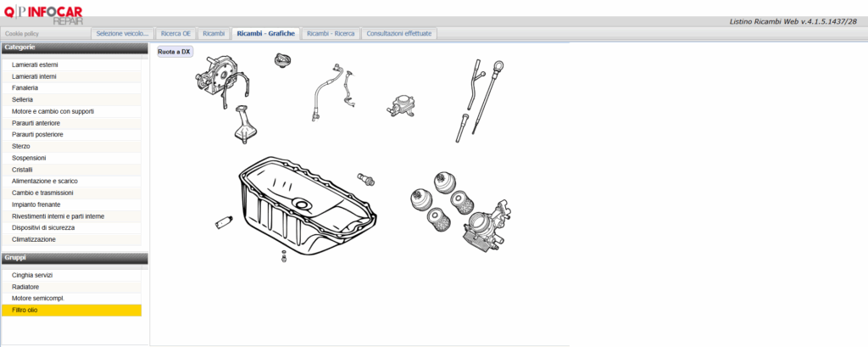Click the oil pan diagram part
This screenshot has width=868, height=347.
click(309, 205)
